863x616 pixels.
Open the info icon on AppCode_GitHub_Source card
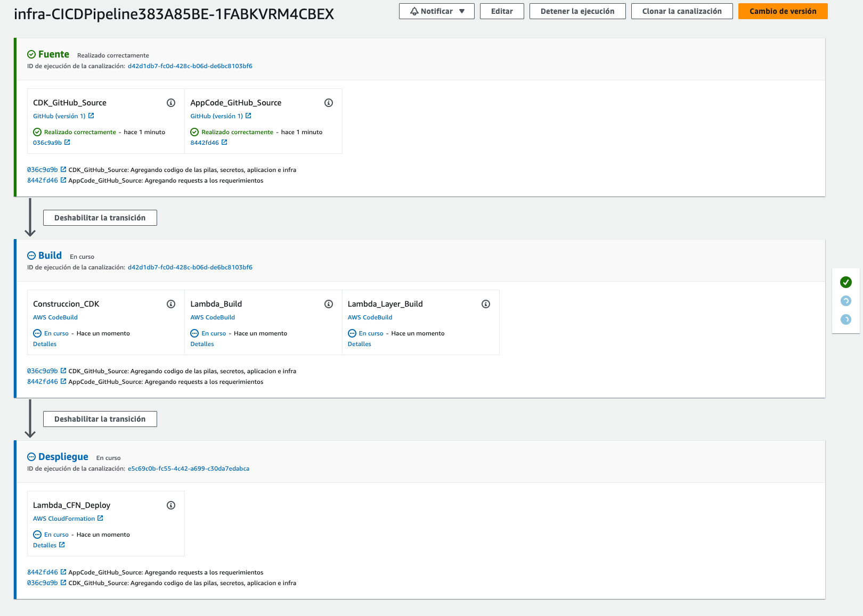click(329, 102)
